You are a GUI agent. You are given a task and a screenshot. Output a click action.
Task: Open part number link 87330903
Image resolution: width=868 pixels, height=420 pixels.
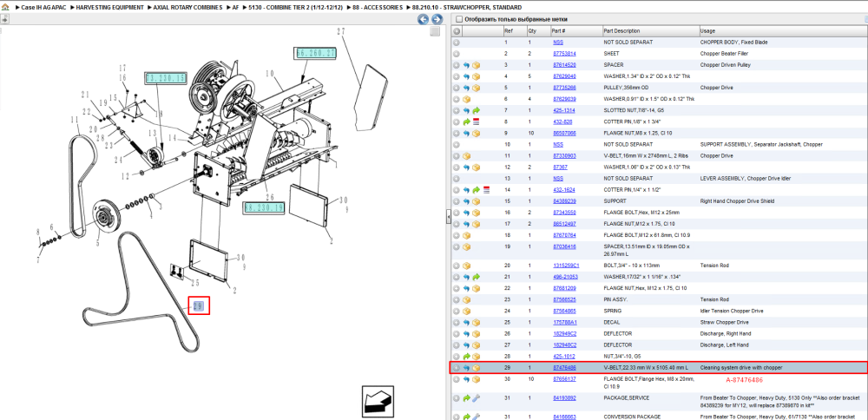point(564,156)
